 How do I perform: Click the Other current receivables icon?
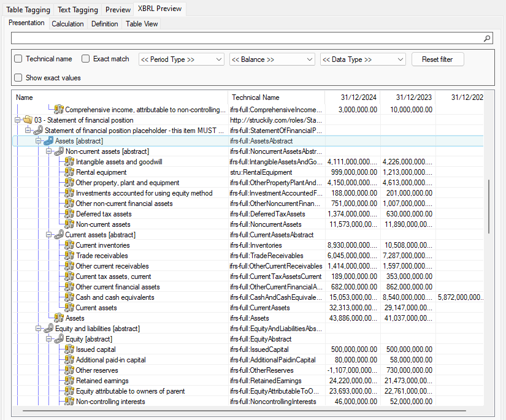pyautogui.click(x=69, y=266)
